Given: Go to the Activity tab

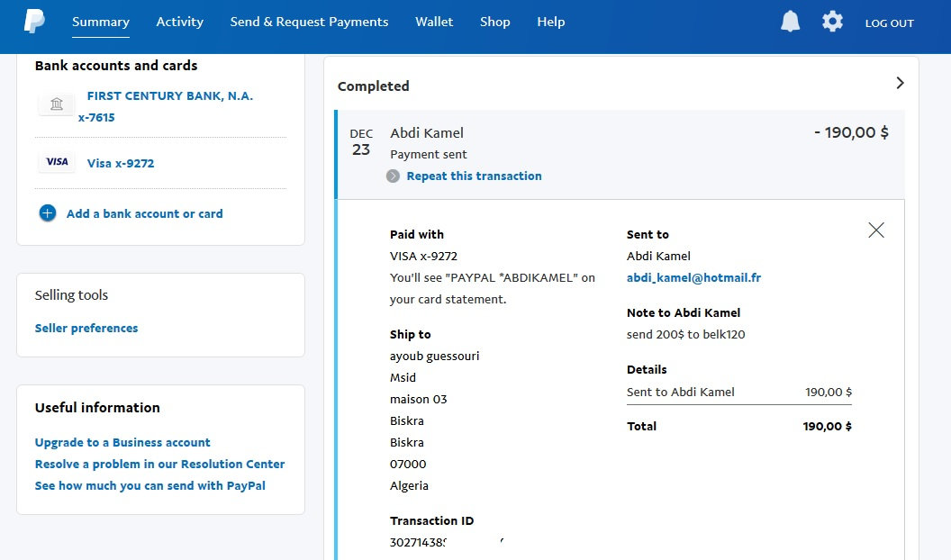Looking at the screenshot, I should [179, 22].
